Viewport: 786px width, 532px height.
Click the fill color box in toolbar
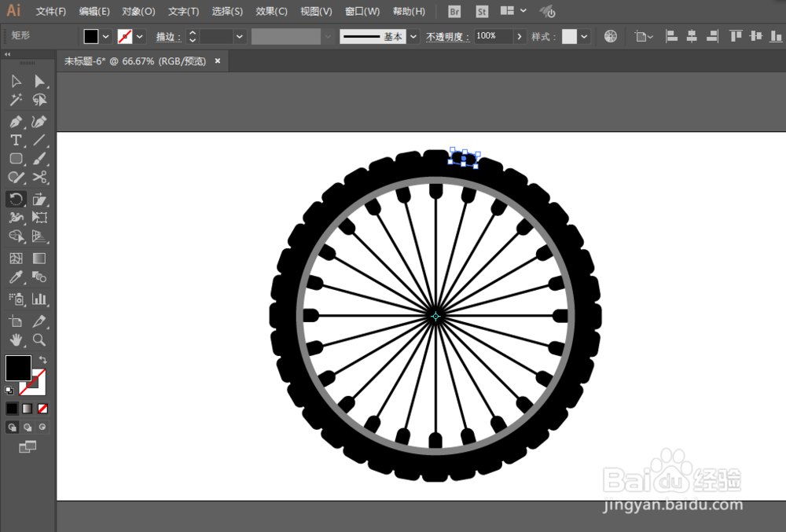click(x=18, y=369)
